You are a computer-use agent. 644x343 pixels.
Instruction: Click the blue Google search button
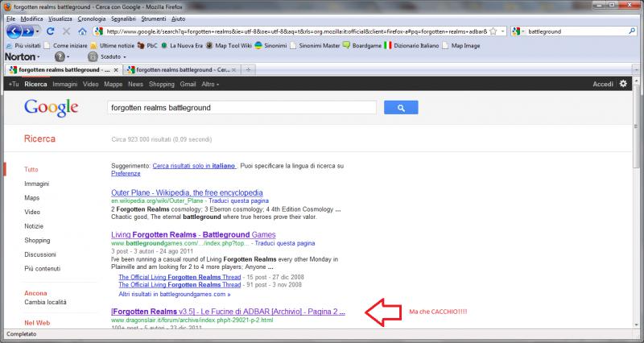(400, 107)
